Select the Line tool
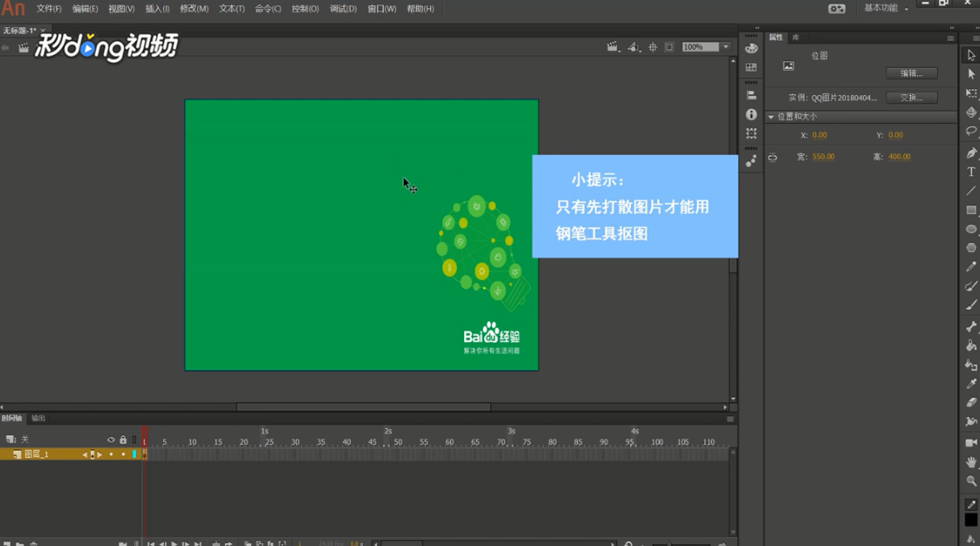Screen dimensions: 980x546 970,190
